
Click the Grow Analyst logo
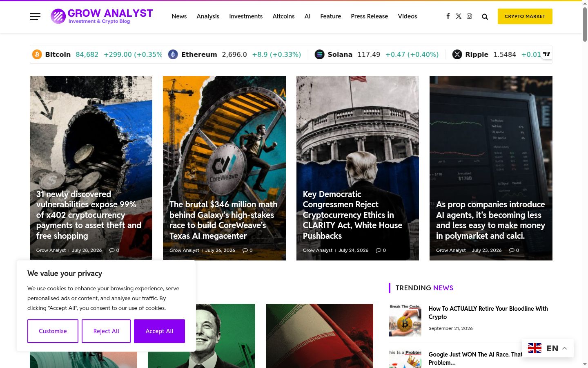(x=102, y=16)
